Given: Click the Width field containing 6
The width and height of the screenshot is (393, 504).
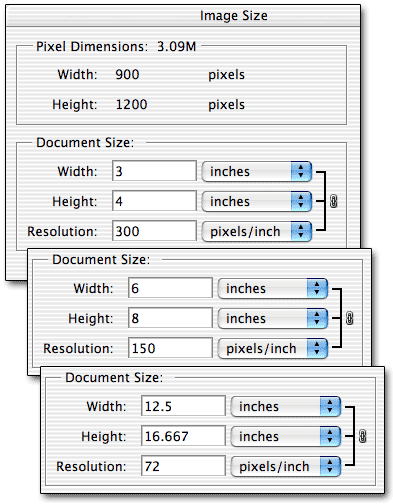Looking at the screenshot, I should point(170,288).
